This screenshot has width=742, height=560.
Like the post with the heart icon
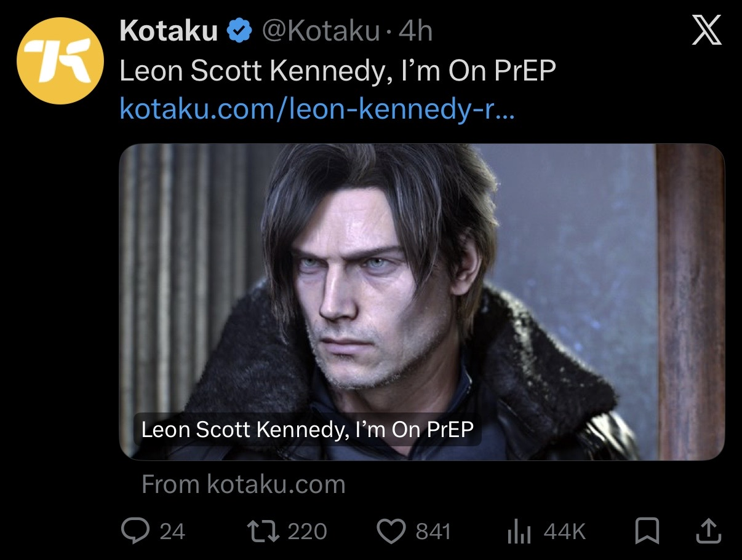(391, 532)
